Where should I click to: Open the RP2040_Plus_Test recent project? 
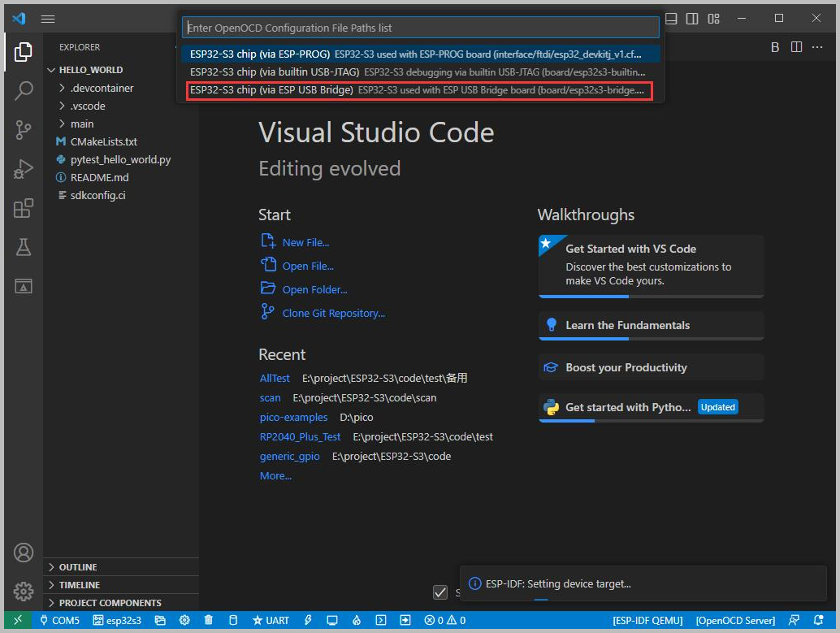[x=300, y=436]
